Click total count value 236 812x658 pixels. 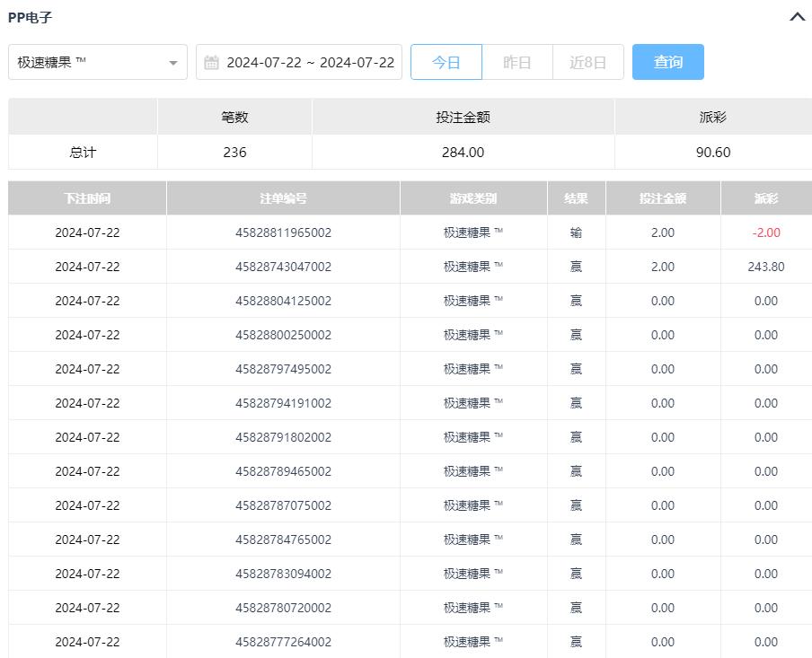[234, 153]
